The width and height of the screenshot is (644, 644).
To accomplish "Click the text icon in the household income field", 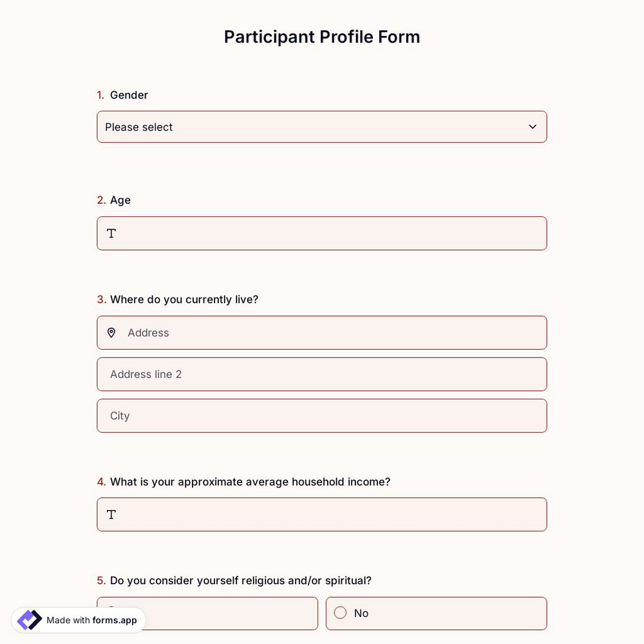I will pyautogui.click(x=111, y=514).
